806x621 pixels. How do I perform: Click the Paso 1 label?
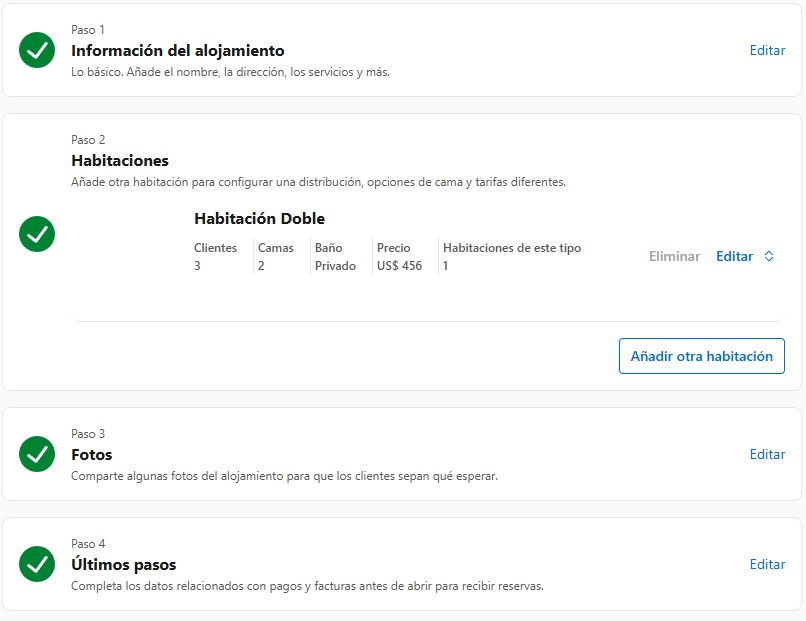pyautogui.click(x=88, y=30)
